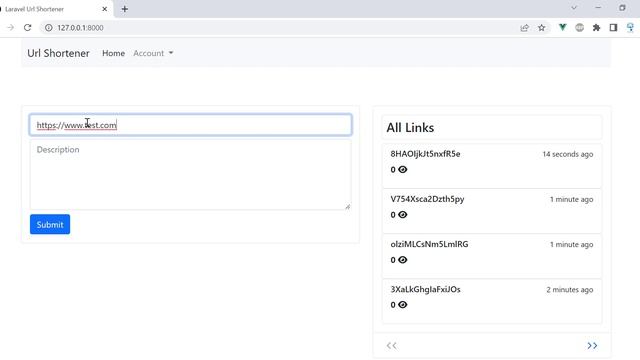
Task: Go to previous page of links (<<)
Action: point(391,346)
